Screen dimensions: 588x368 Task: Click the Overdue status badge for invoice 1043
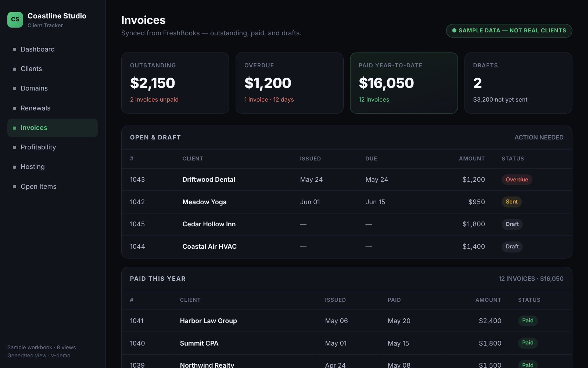[x=517, y=180]
